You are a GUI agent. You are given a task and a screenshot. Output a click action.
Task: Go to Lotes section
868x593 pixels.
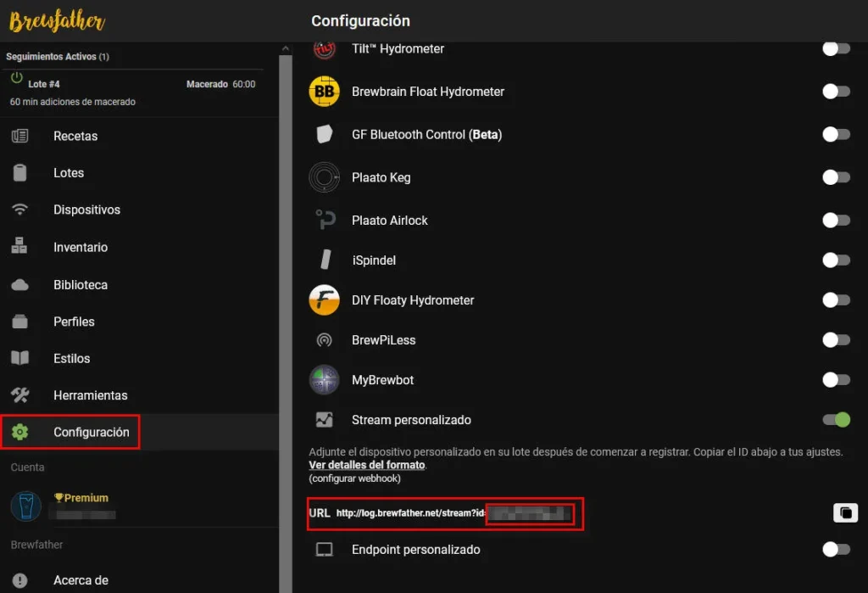[x=140, y=173]
